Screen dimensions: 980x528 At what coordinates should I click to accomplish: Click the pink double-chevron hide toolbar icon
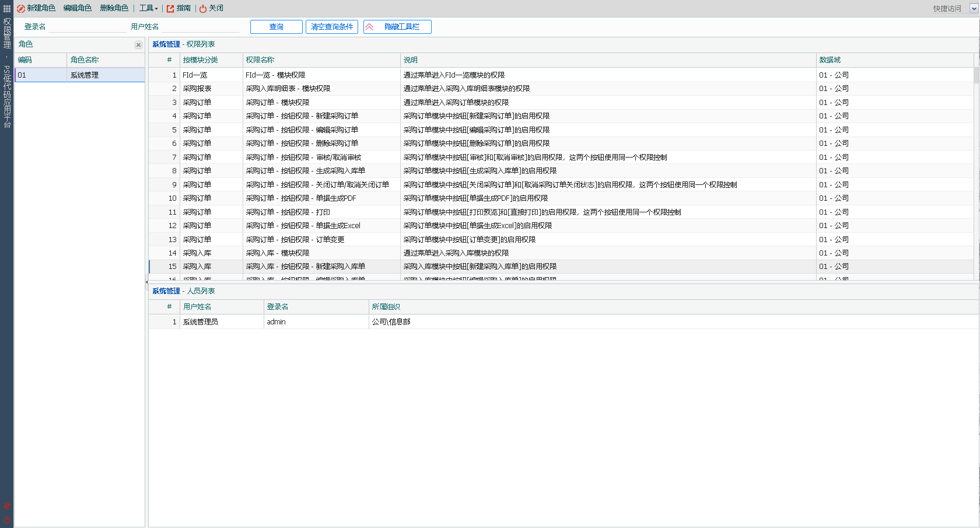(369, 27)
